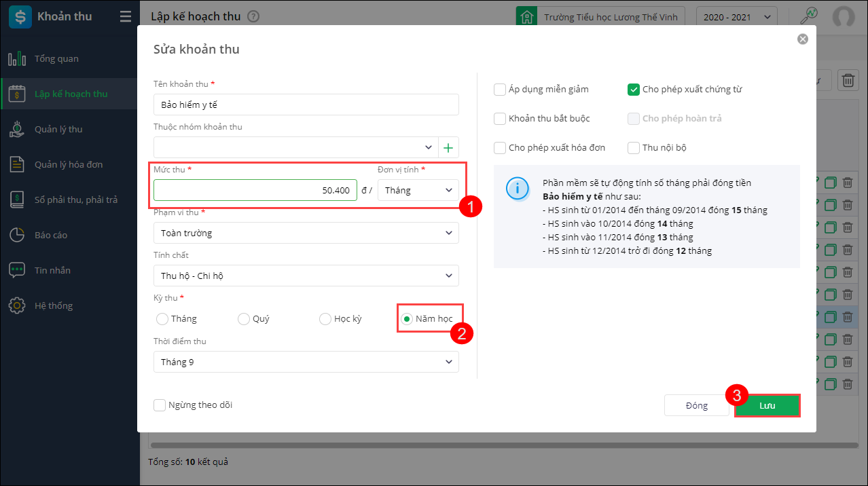Open the Đơn vị tính dropdown
This screenshot has height=486, width=868.
pyautogui.click(x=418, y=190)
